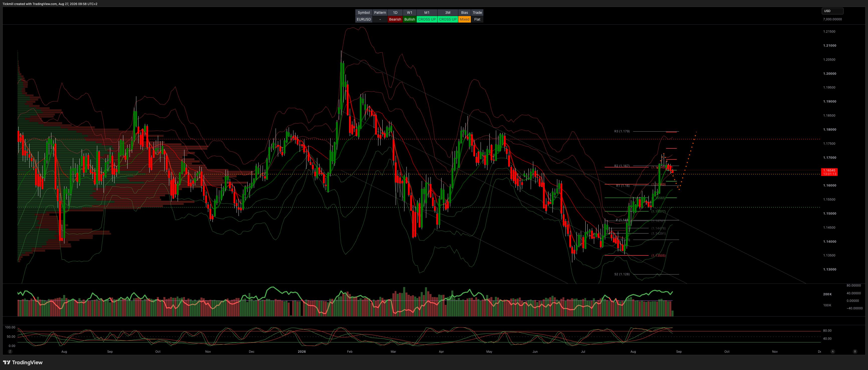
Task: Select the S2 (1.128) pivot label
Action: 622,274
